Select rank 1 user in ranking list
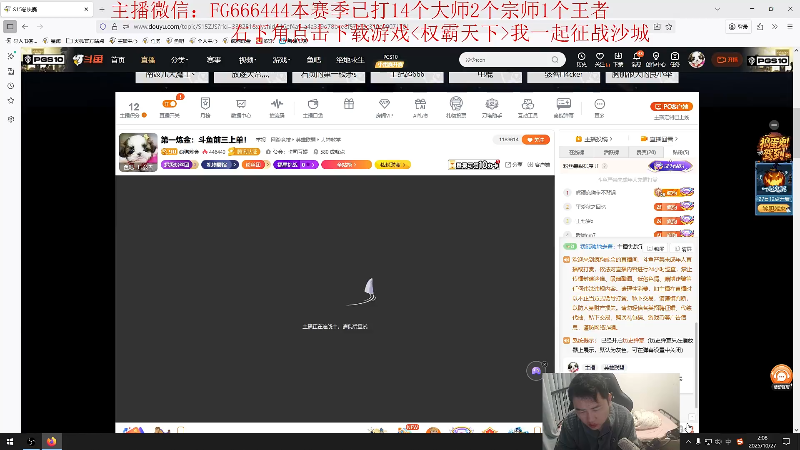The width and height of the screenshot is (800, 450). pyautogui.click(x=629, y=192)
